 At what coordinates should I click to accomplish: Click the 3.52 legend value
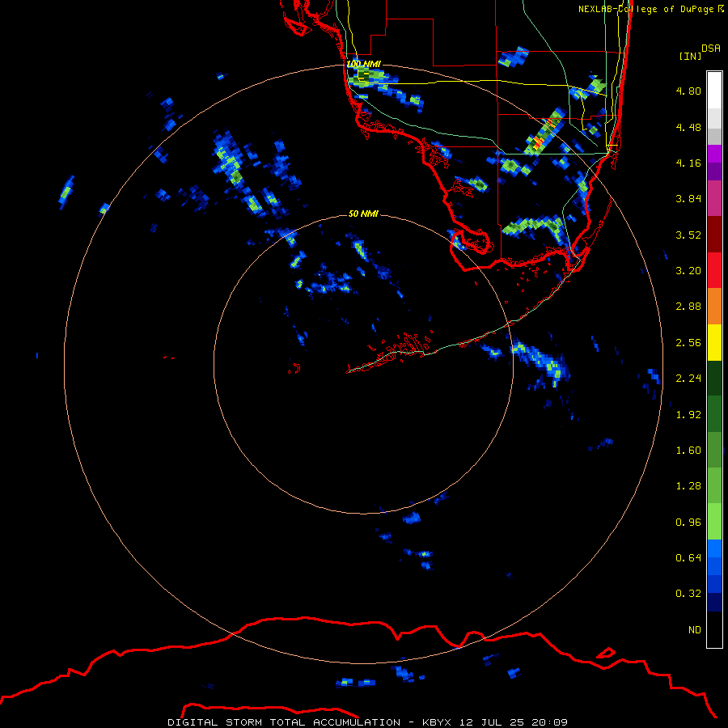(688, 235)
